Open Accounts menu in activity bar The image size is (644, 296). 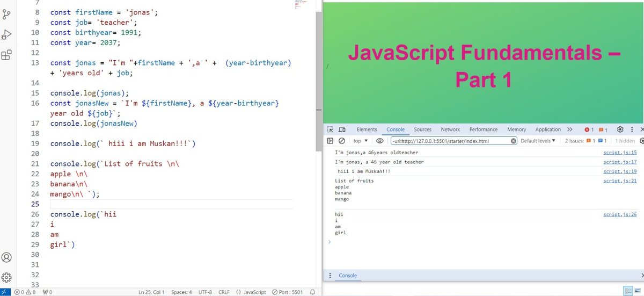pyautogui.click(x=6, y=257)
